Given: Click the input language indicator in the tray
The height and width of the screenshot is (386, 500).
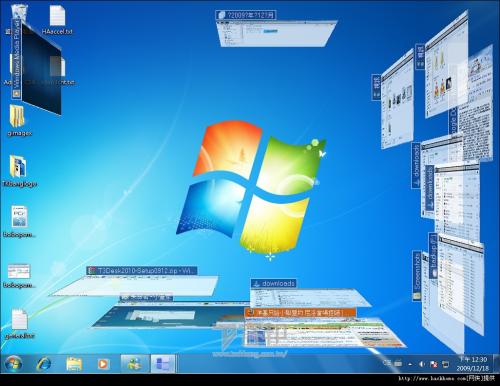Looking at the screenshot, I should tap(387, 364).
